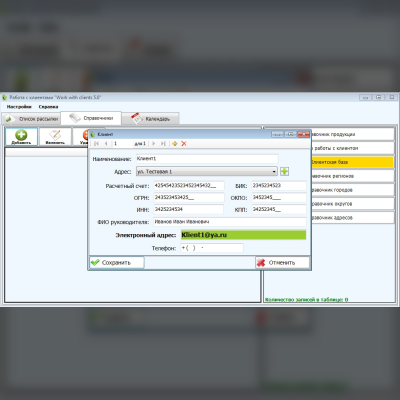Click the red X delete record icon
Viewport: 400px width, 400px height.
coord(184,144)
